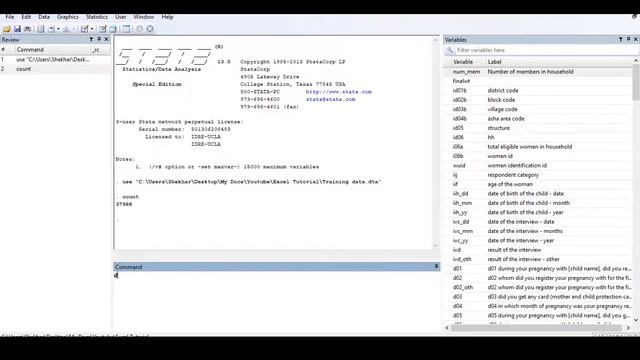Close the Variables panel
Screen dimensions: 640x360
click(x=636, y=40)
